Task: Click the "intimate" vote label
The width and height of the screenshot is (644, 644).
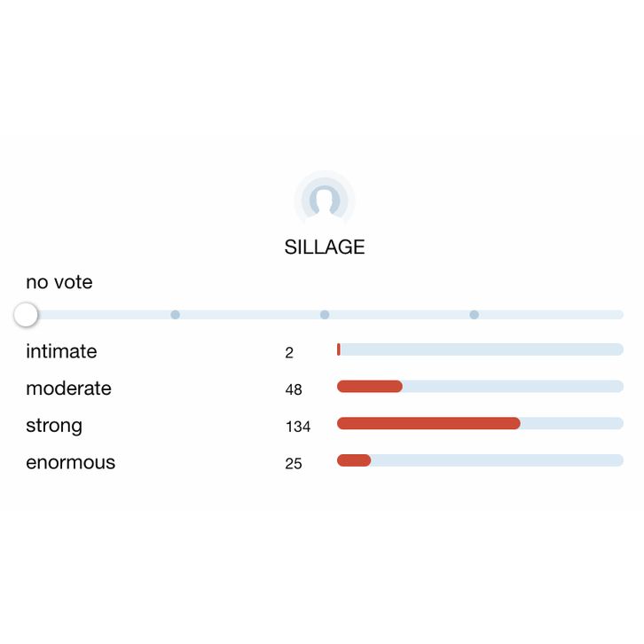Action: point(61,351)
